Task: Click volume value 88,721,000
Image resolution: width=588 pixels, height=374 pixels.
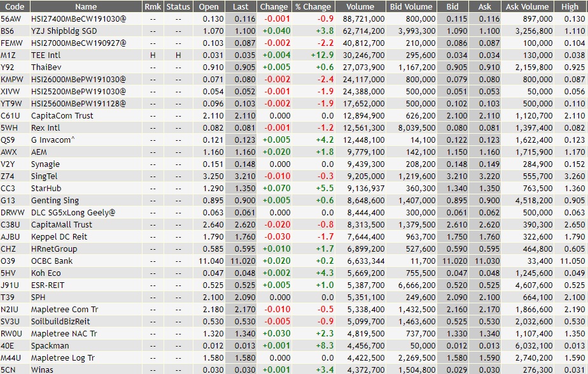Action: click(364, 18)
